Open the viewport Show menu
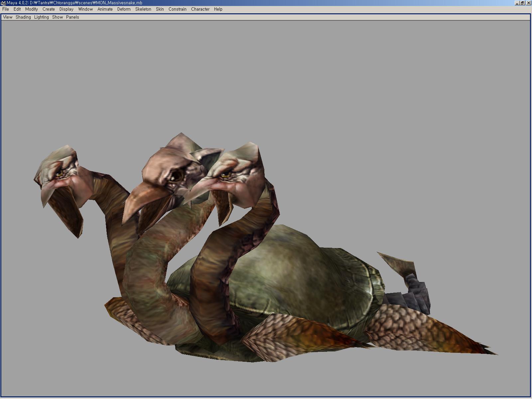532x399 pixels. (58, 17)
